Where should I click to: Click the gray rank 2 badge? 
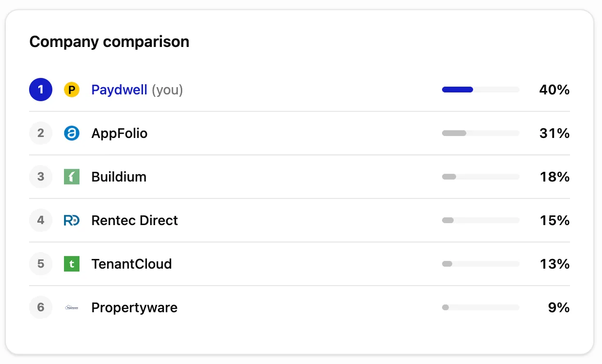click(41, 133)
